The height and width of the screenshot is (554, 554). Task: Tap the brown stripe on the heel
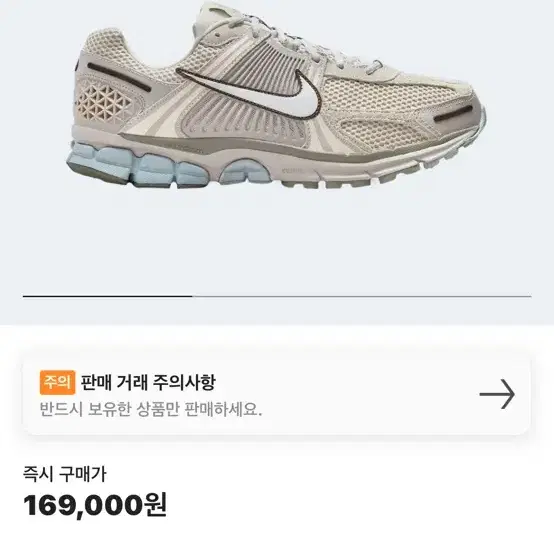119,77
